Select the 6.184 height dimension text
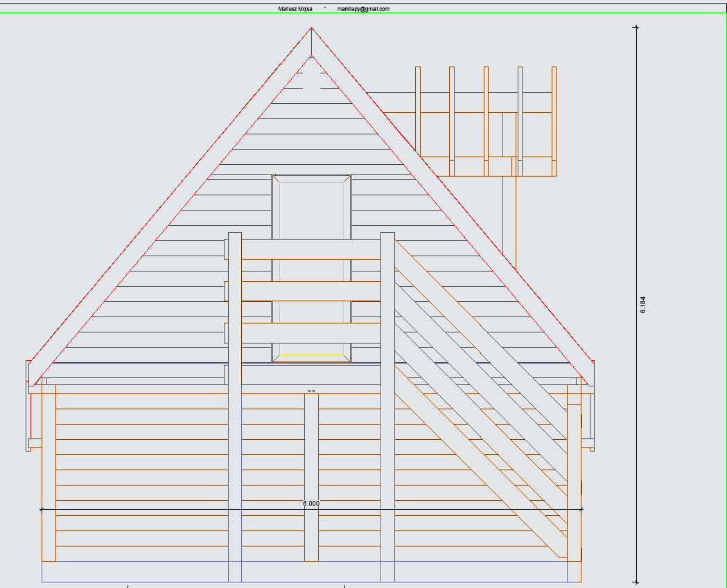The width and height of the screenshot is (727, 588). [643, 305]
